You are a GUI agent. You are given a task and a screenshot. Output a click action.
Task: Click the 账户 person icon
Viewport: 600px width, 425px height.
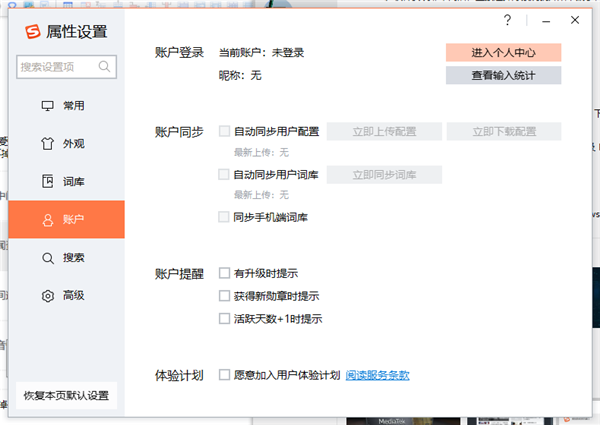click(47, 220)
